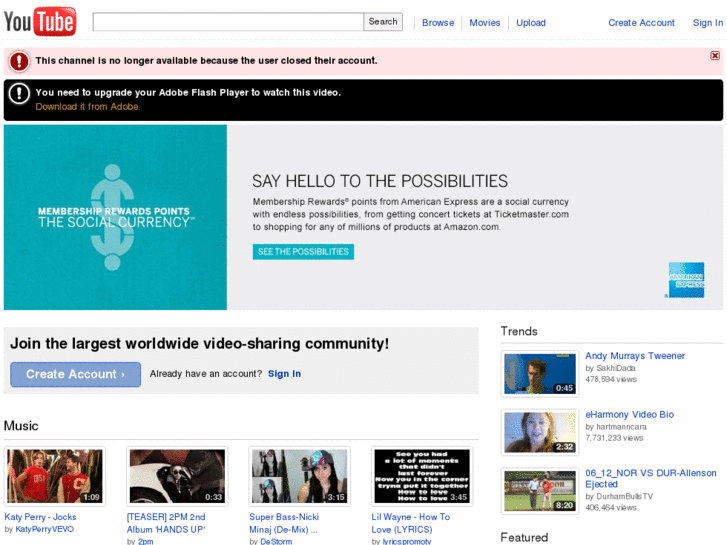727x545 pixels.
Task: Click by hartmanncara uploader text
Action: [x=616, y=427]
